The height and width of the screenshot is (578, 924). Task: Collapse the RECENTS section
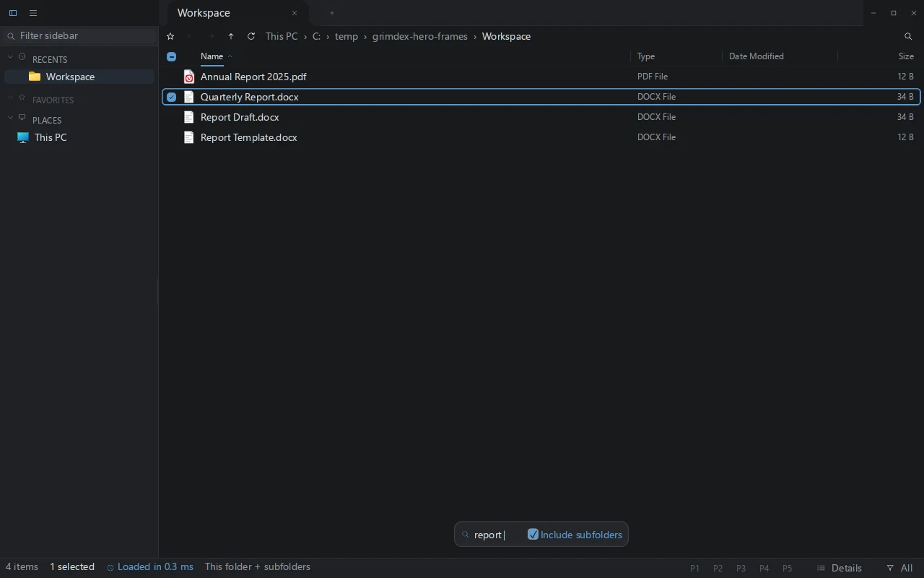point(11,57)
